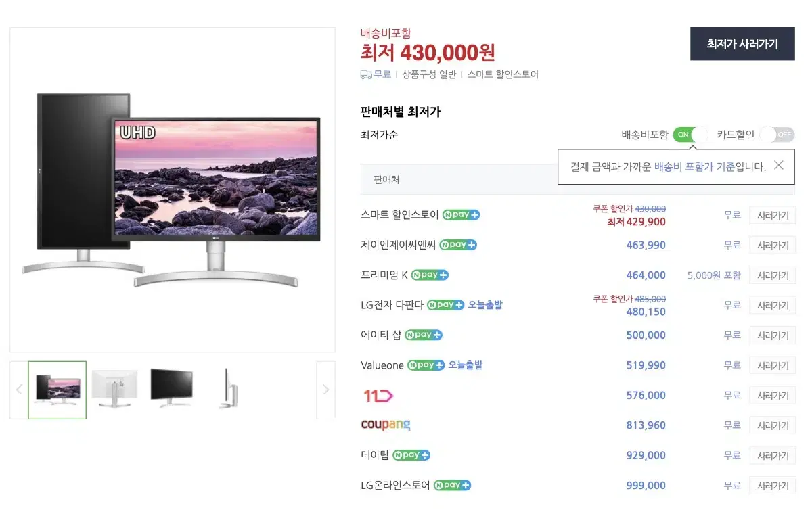This screenshot has width=812, height=514.
Task: Click the free shipping truck icon
Action: click(x=366, y=74)
